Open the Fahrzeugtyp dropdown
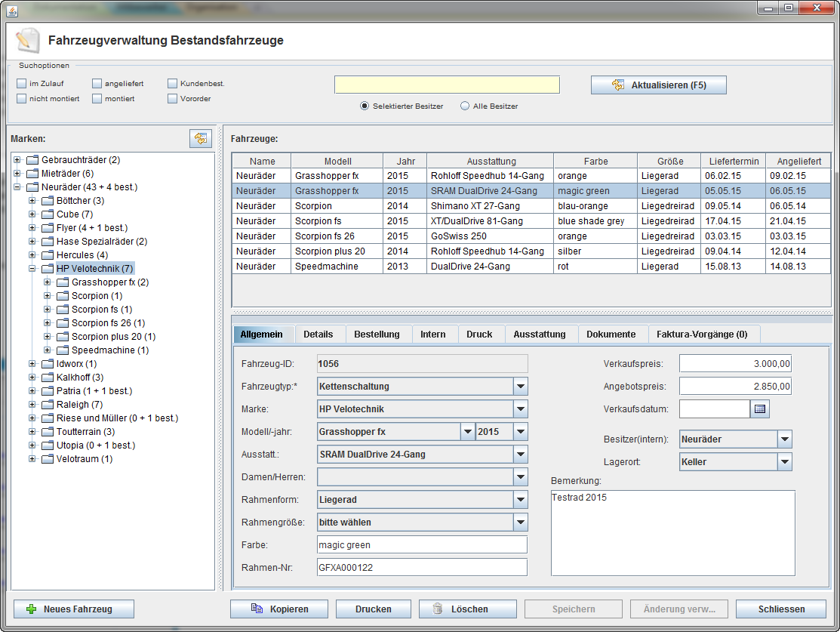This screenshot has height=632, width=840. 520,387
